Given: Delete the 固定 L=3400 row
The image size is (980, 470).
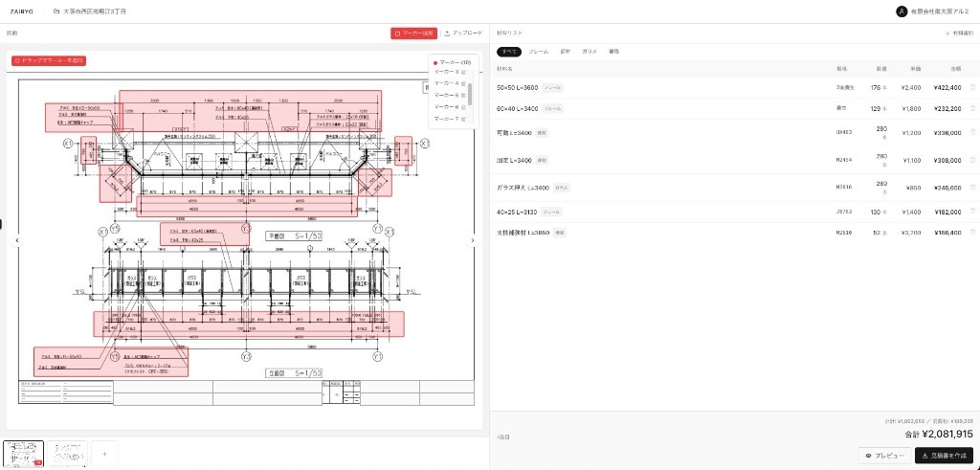Looking at the screenshot, I should 972,160.
